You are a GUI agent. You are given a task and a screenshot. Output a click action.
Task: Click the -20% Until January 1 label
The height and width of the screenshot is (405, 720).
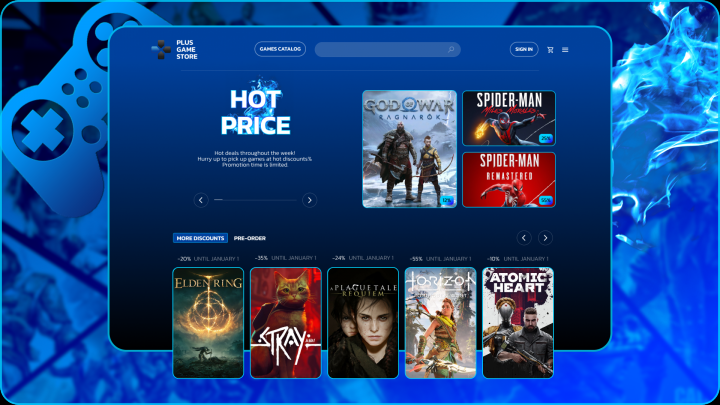[208, 259]
